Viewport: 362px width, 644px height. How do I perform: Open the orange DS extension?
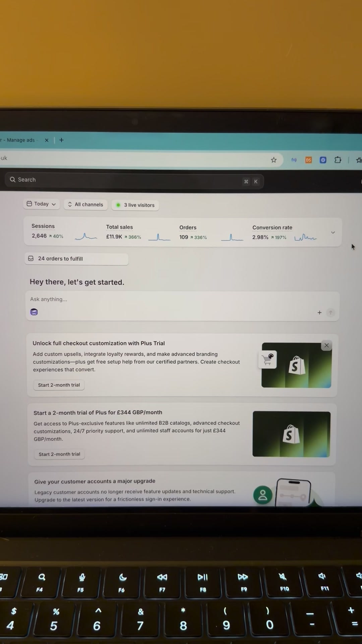click(308, 160)
